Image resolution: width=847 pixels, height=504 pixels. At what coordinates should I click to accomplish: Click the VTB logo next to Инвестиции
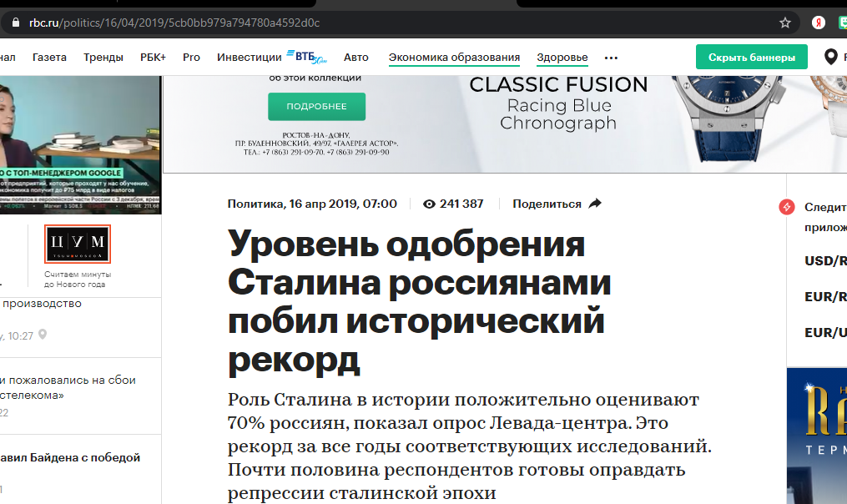point(306,56)
